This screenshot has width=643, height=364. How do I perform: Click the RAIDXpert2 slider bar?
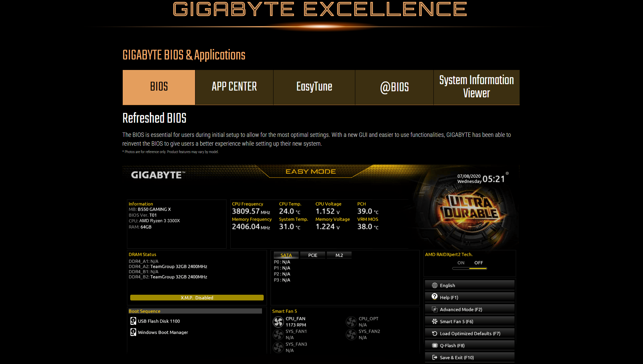point(470,268)
